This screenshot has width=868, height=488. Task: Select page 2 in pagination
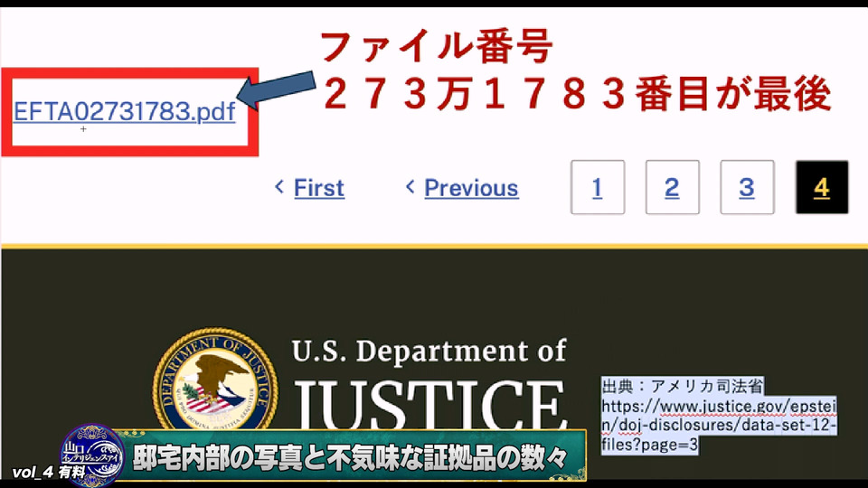click(x=672, y=187)
